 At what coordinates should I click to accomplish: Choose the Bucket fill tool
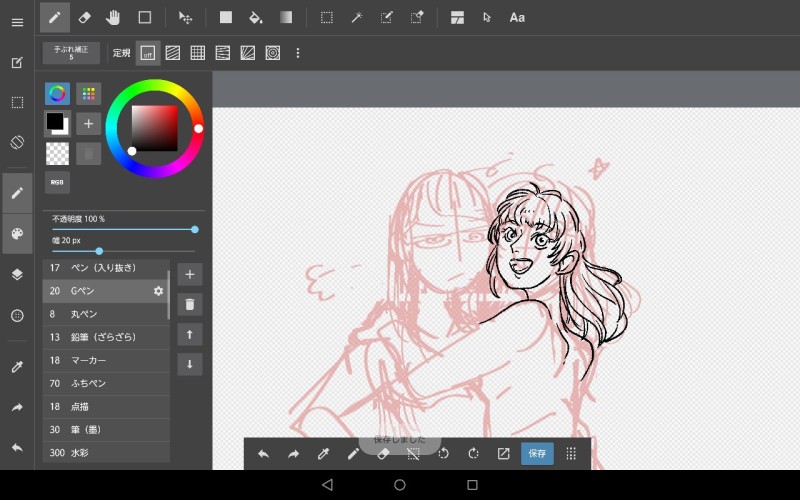tap(255, 17)
